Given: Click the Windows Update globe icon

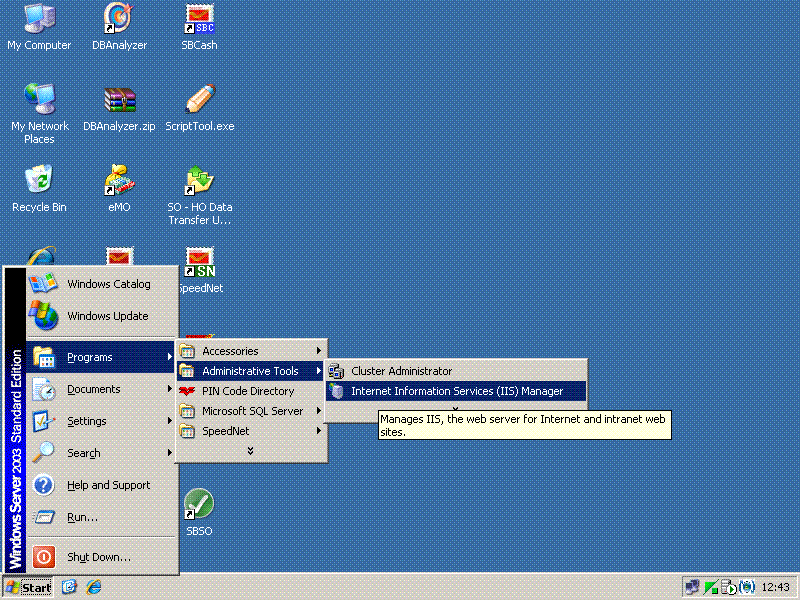Looking at the screenshot, I should pyautogui.click(x=43, y=315).
